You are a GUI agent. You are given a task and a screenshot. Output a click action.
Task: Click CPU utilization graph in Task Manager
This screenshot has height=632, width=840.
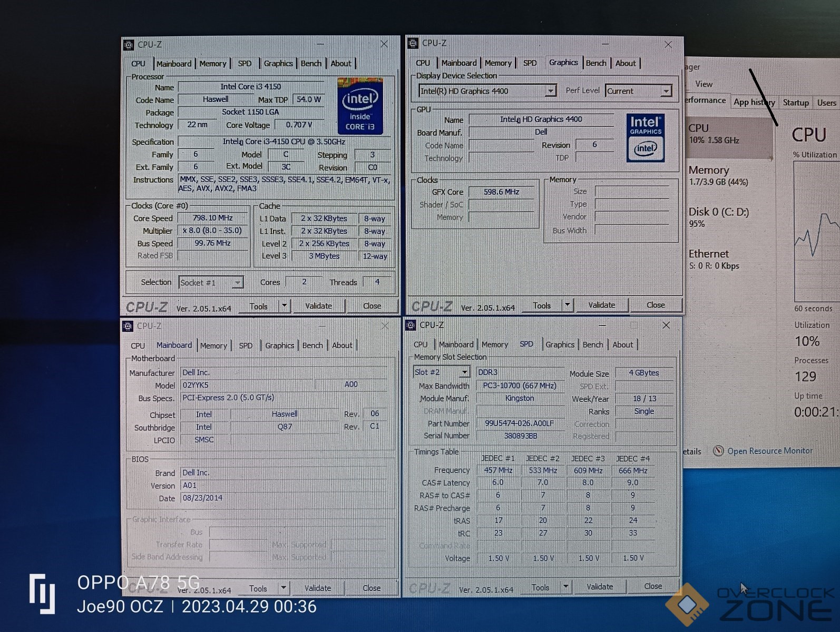pyautogui.click(x=816, y=231)
